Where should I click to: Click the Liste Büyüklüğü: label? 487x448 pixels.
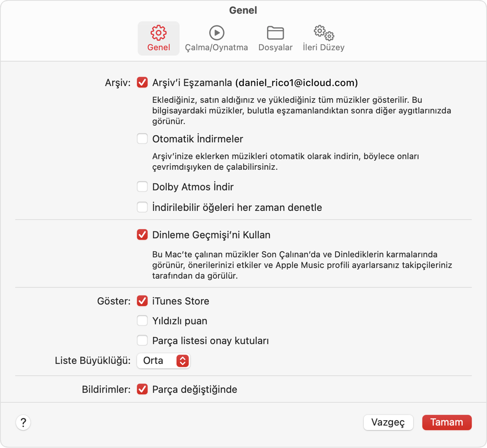[x=93, y=361]
